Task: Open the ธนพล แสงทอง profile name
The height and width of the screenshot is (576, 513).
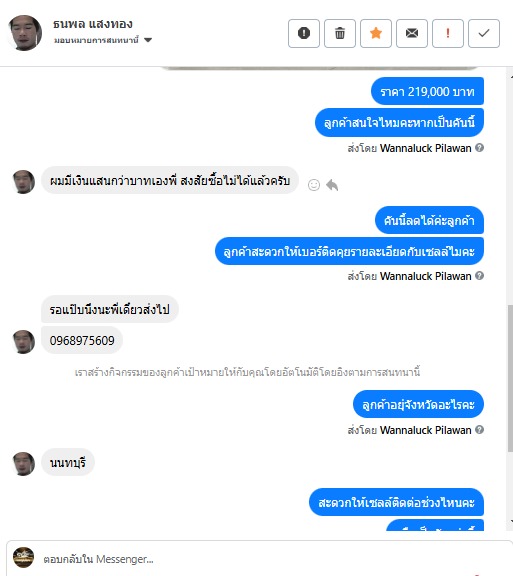Action: pos(93,24)
